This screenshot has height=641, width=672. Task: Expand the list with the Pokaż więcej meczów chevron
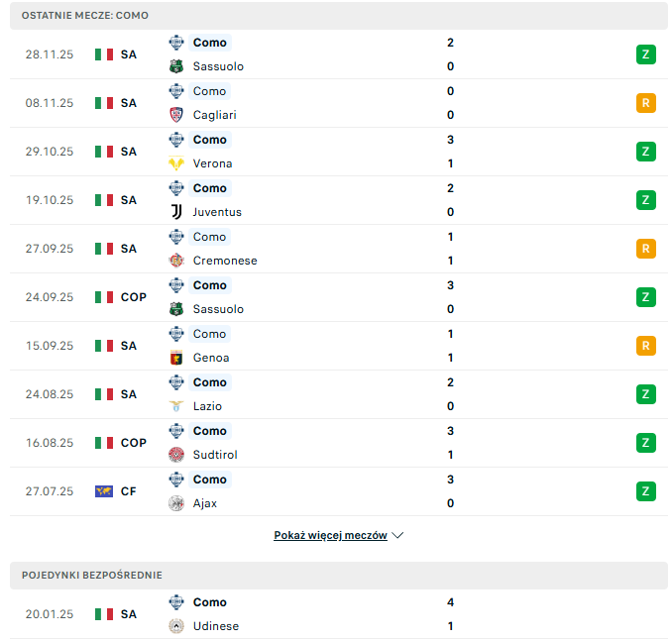pos(398,535)
